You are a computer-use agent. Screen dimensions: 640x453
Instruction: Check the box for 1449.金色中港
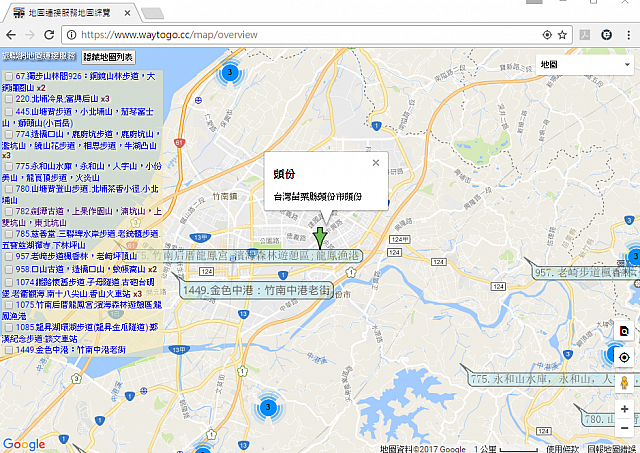pyautogui.click(x=9, y=350)
